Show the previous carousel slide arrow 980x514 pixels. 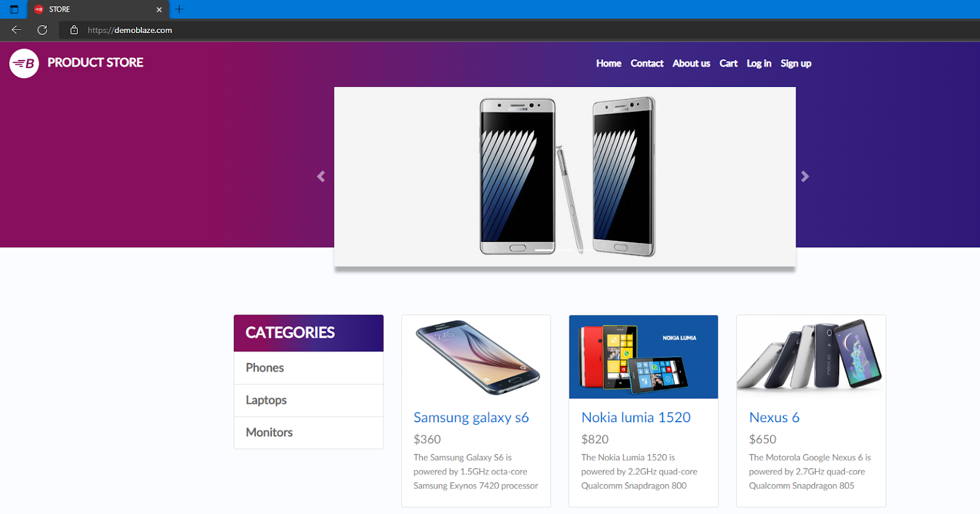click(x=321, y=176)
